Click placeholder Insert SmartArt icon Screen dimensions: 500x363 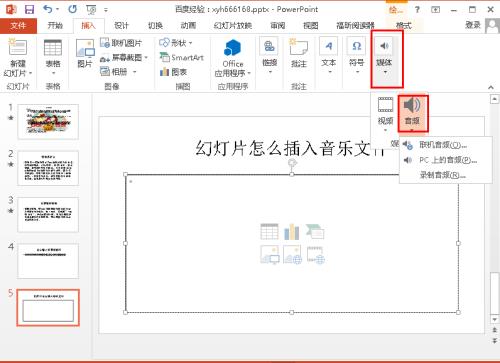tap(315, 232)
